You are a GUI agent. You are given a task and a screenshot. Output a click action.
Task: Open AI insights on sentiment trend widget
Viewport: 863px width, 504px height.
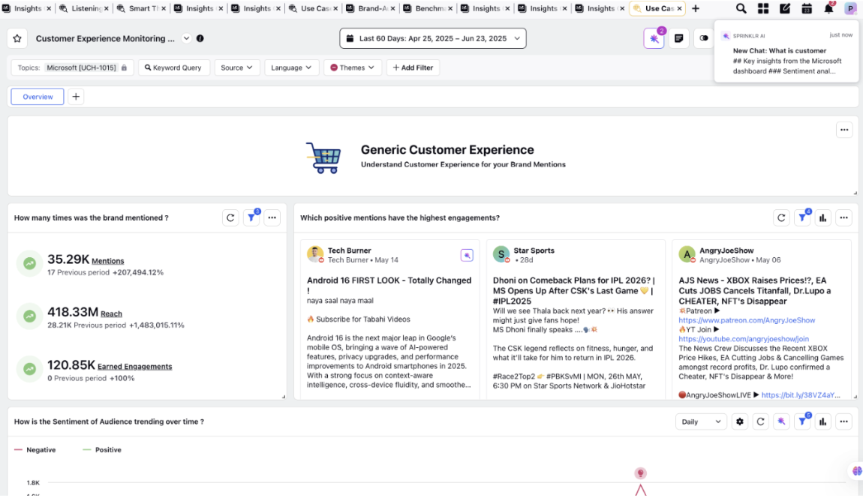coord(781,421)
